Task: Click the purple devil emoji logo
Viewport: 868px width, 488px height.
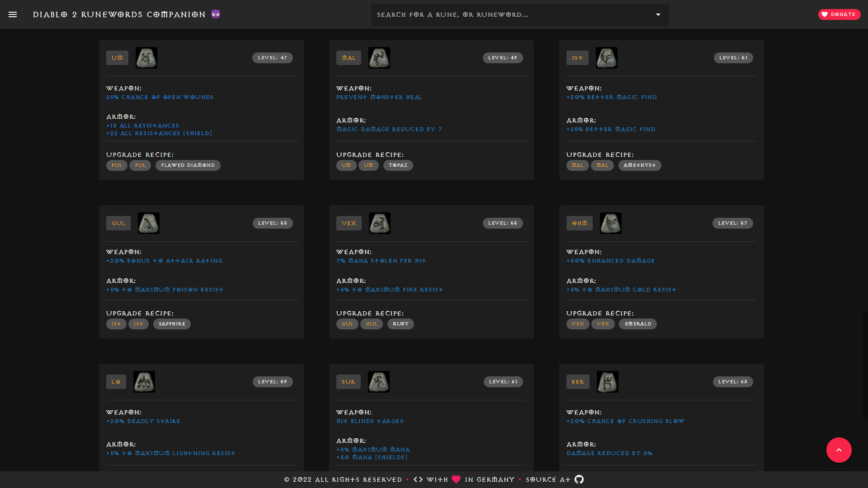Action: click(x=216, y=14)
